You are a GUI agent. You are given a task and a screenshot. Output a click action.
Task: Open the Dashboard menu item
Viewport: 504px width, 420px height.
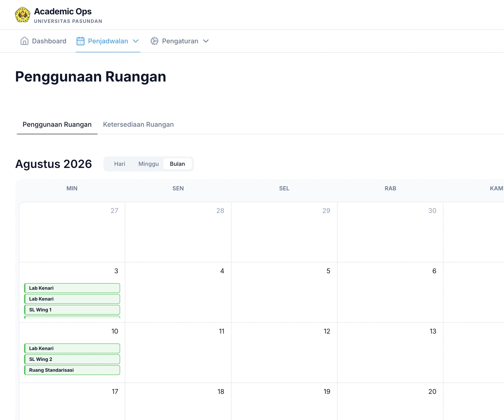point(43,41)
